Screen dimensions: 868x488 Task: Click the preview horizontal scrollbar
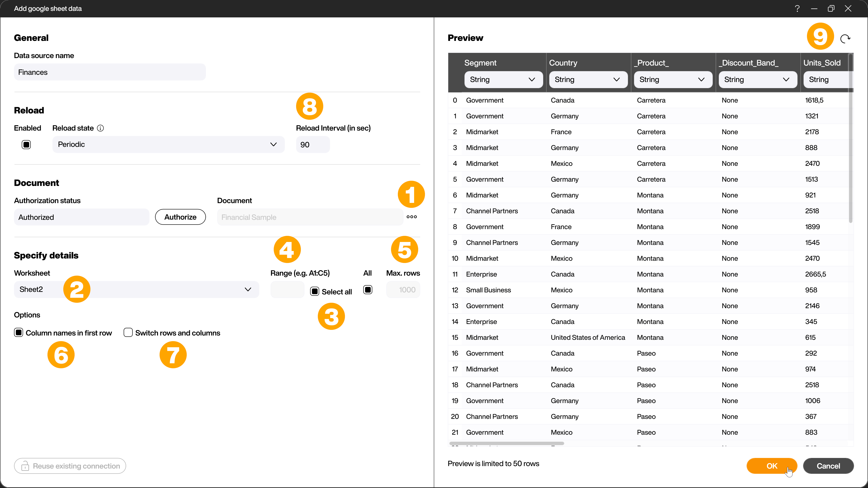click(506, 443)
